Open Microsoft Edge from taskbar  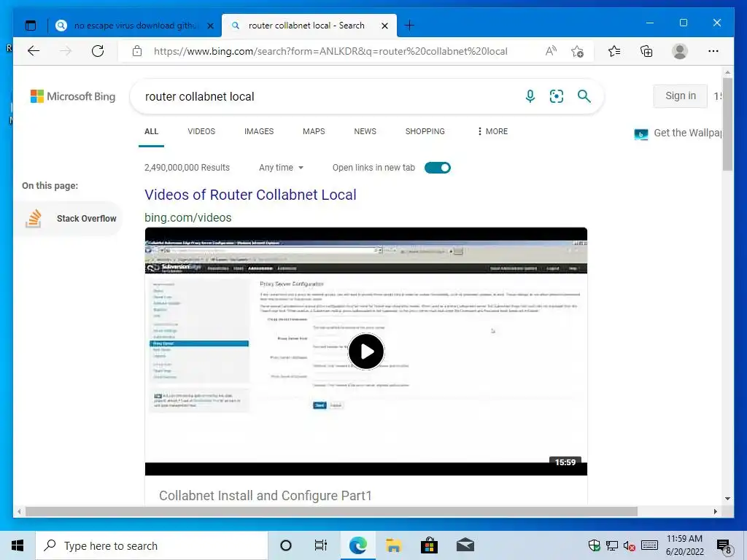tap(357, 545)
